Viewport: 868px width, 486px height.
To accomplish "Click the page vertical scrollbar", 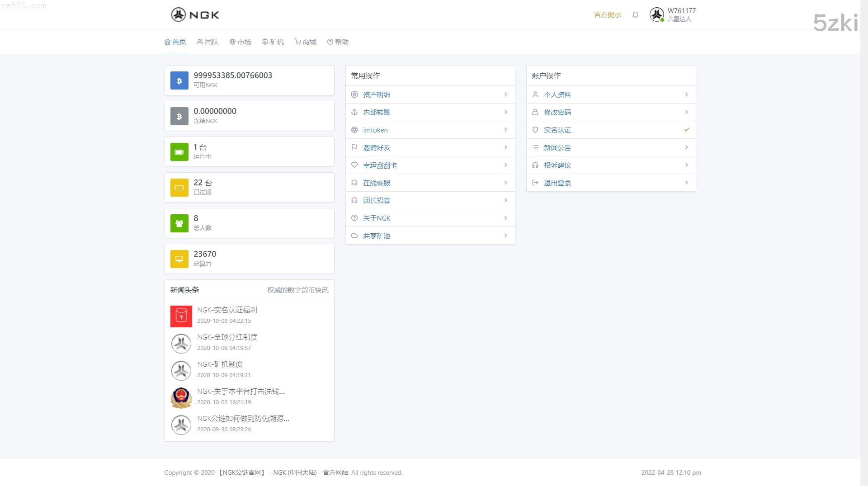I will point(863,226).
